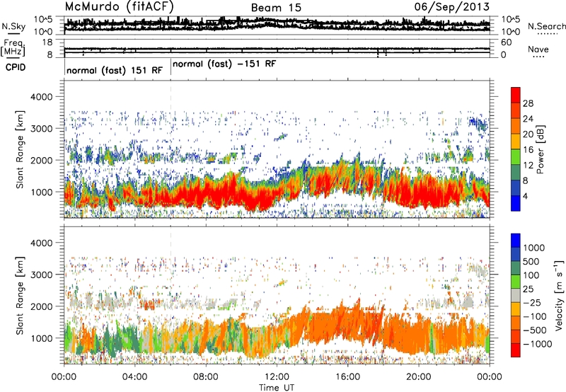566x392 pixels.
Task: Click the '28' power colorbar value
Action: pos(528,103)
